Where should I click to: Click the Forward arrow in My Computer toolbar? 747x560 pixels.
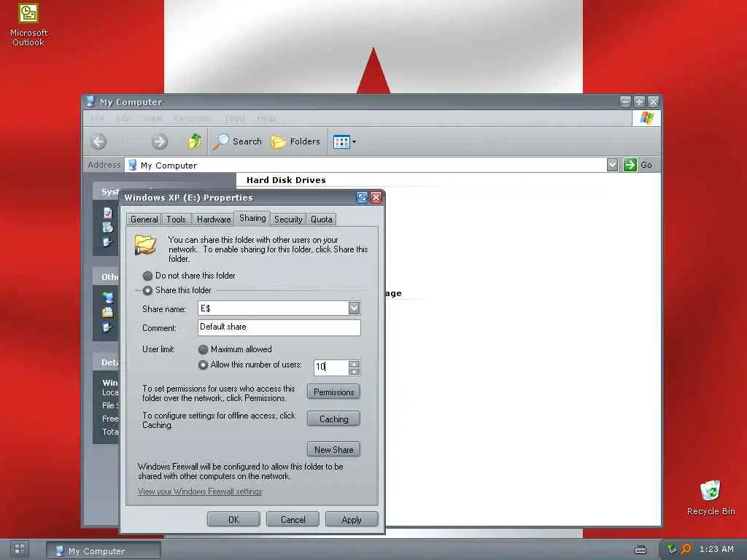pyautogui.click(x=160, y=141)
